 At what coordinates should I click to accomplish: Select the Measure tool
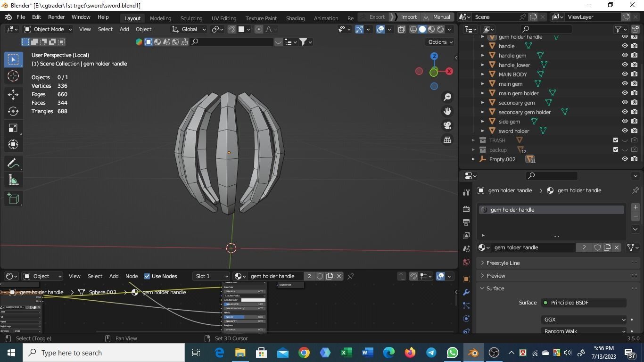pyautogui.click(x=13, y=180)
